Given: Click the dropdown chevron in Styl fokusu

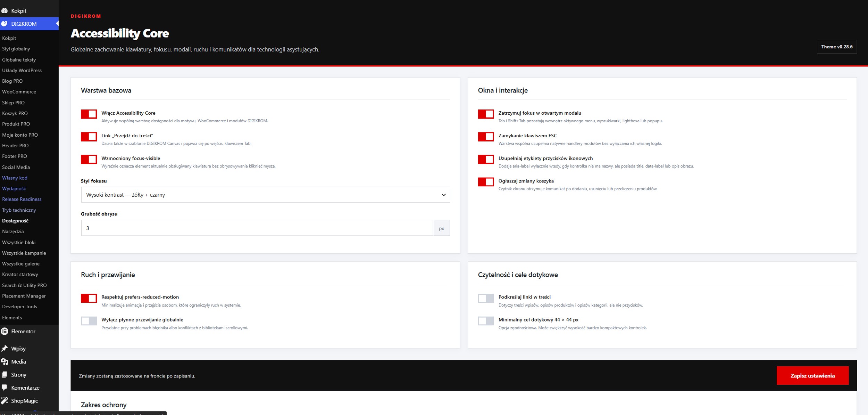Looking at the screenshot, I should (x=443, y=195).
